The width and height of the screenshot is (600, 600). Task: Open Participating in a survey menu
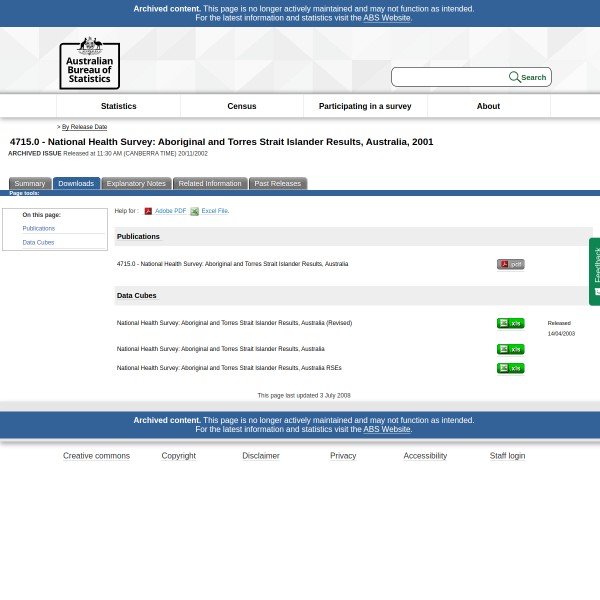[x=364, y=106]
